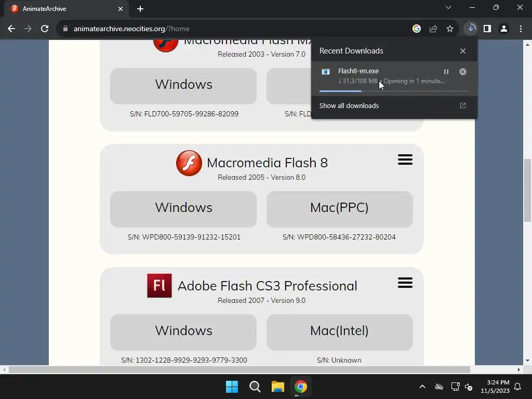Close the Recent Downloads popup
The height and width of the screenshot is (399, 532).
point(463,51)
